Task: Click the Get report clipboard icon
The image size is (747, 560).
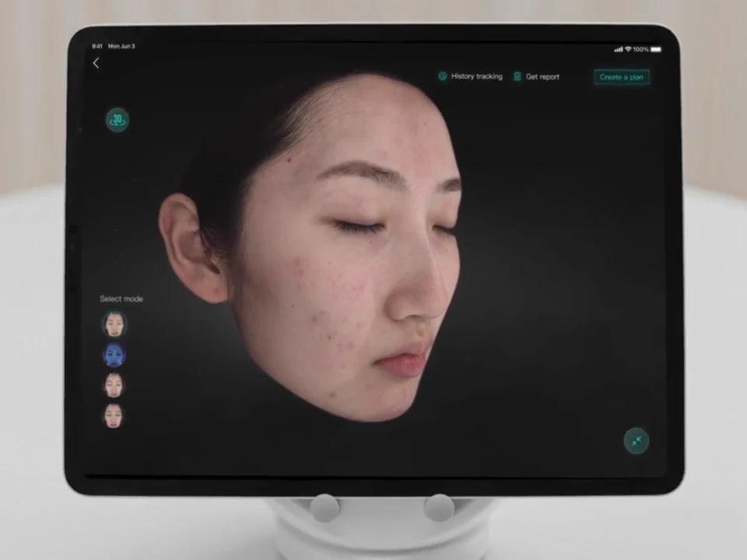Action: (517, 77)
